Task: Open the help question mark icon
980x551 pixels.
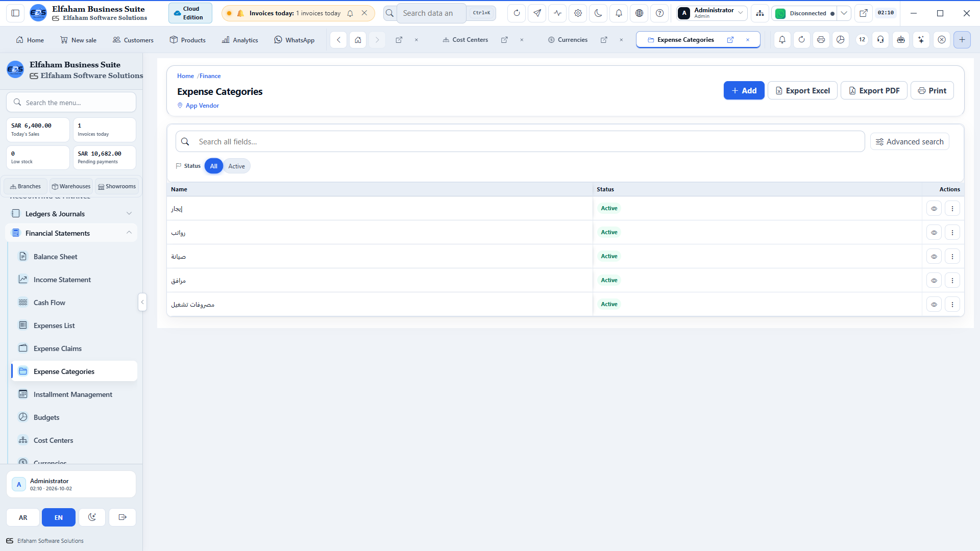Action: [659, 13]
